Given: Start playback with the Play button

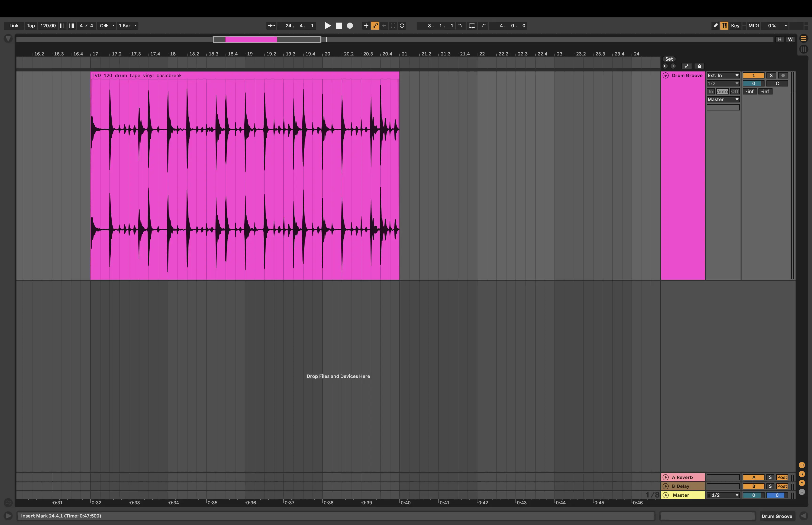Looking at the screenshot, I should pyautogui.click(x=328, y=26).
